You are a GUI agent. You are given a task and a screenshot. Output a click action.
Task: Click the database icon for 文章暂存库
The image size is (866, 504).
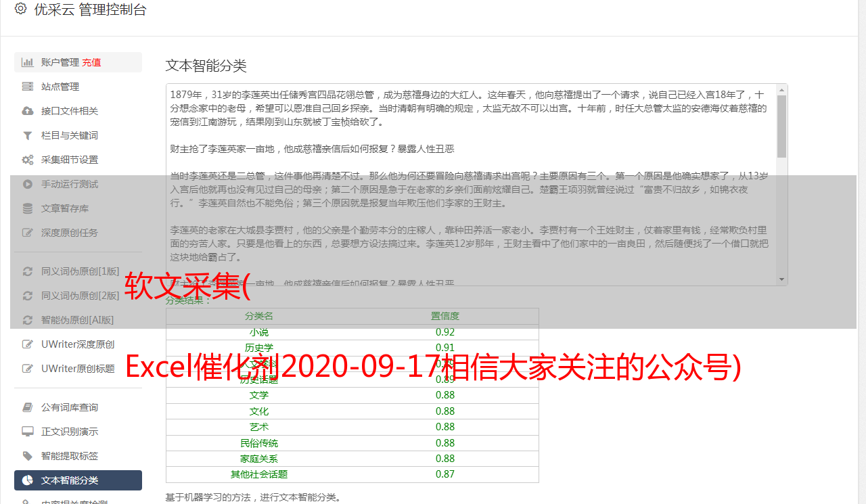point(28,208)
